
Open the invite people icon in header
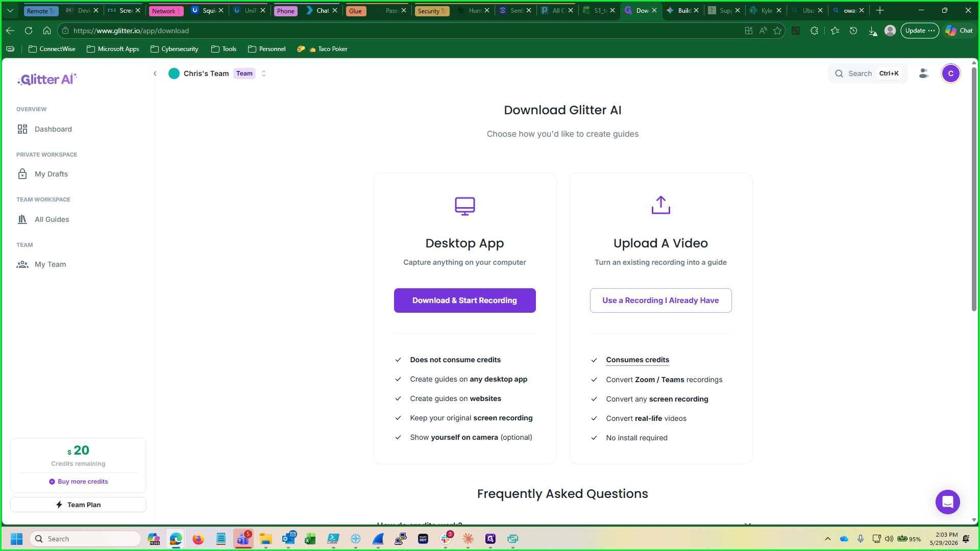click(x=924, y=73)
